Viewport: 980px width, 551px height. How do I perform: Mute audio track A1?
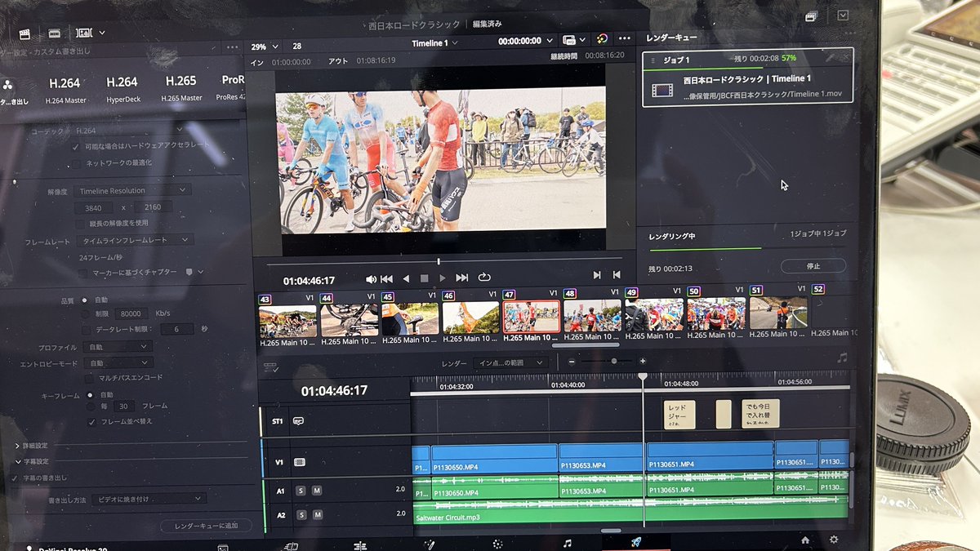pos(317,491)
